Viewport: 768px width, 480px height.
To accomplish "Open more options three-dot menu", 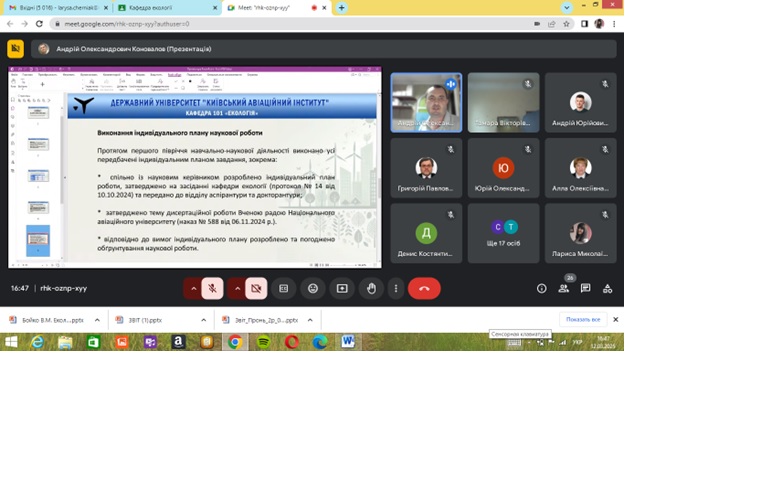I will pos(396,288).
